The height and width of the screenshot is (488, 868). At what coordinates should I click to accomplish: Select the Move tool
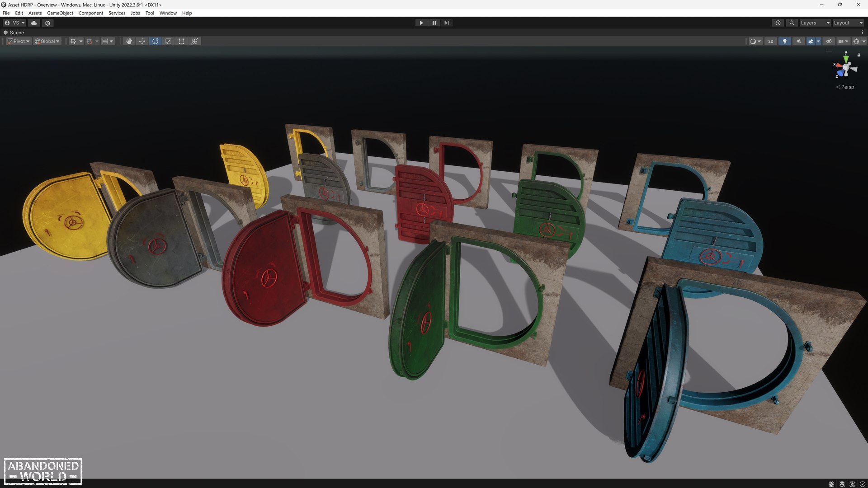[142, 41]
